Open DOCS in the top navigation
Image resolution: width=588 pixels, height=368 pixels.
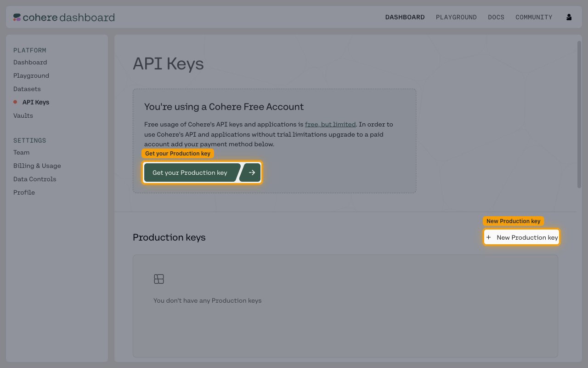pos(496,17)
